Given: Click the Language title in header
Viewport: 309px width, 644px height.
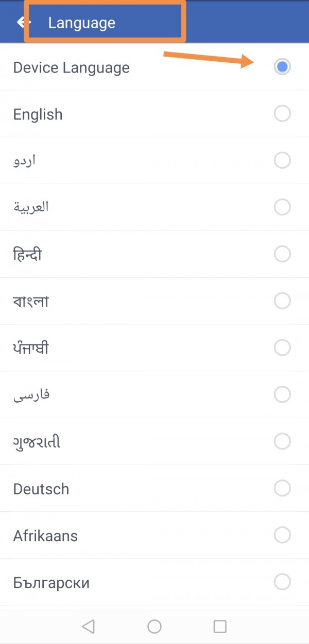Looking at the screenshot, I should (81, 23).
